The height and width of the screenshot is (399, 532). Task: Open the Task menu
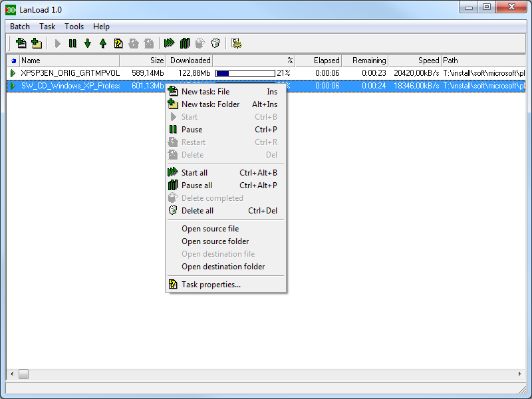click(47, 27)
